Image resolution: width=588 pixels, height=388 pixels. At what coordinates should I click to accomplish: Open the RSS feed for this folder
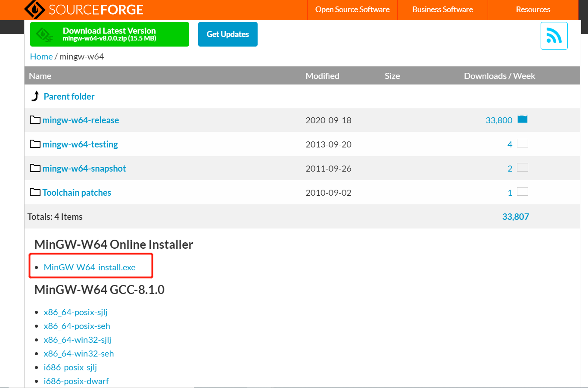[x=554, y=36]
